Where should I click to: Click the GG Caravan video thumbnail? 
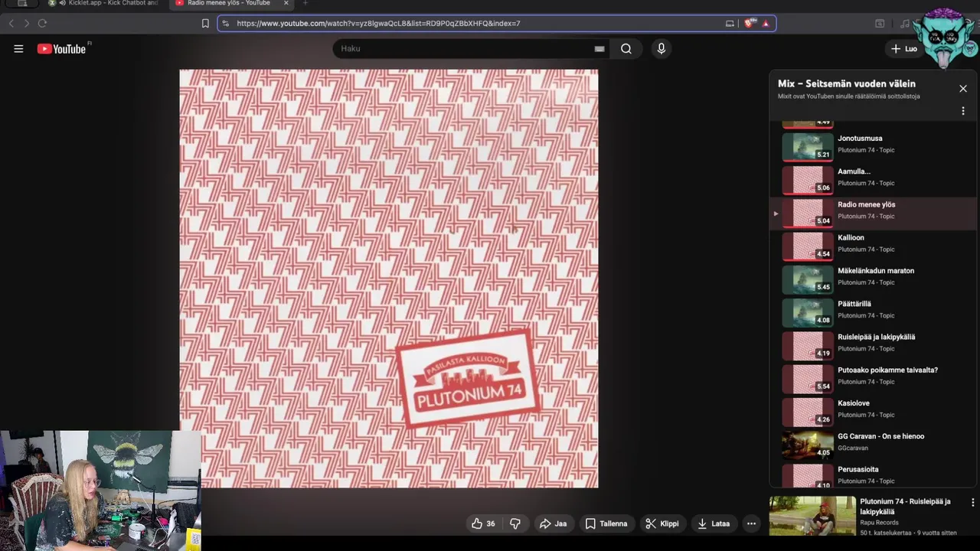808,445
